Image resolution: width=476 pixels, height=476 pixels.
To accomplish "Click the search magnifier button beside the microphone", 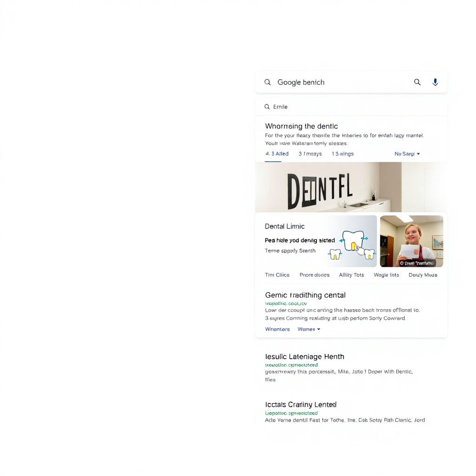I will [417, 82].
